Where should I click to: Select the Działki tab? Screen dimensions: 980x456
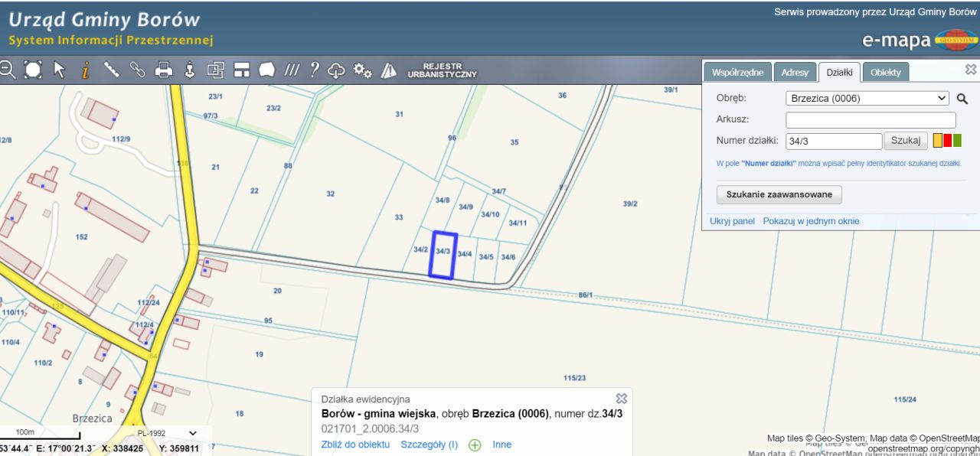840,72
